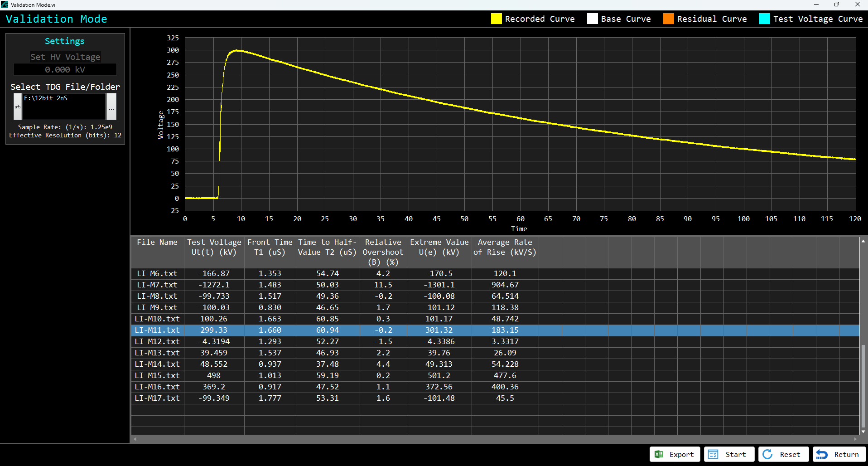The height and width of the screenshot is (466, 868).
Task: Select the LI-M14.txt row
Action: (x=495, y=364)
